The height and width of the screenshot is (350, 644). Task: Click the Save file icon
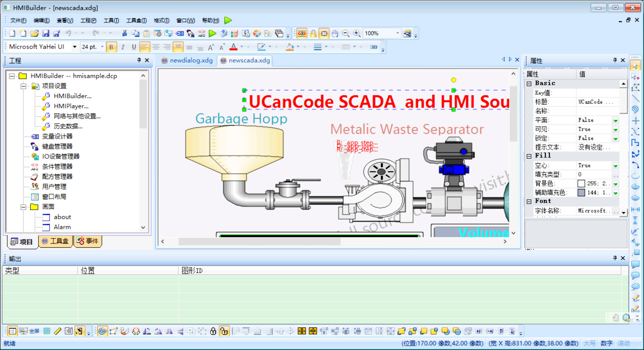pyautogui.click(x=46, y=33)
